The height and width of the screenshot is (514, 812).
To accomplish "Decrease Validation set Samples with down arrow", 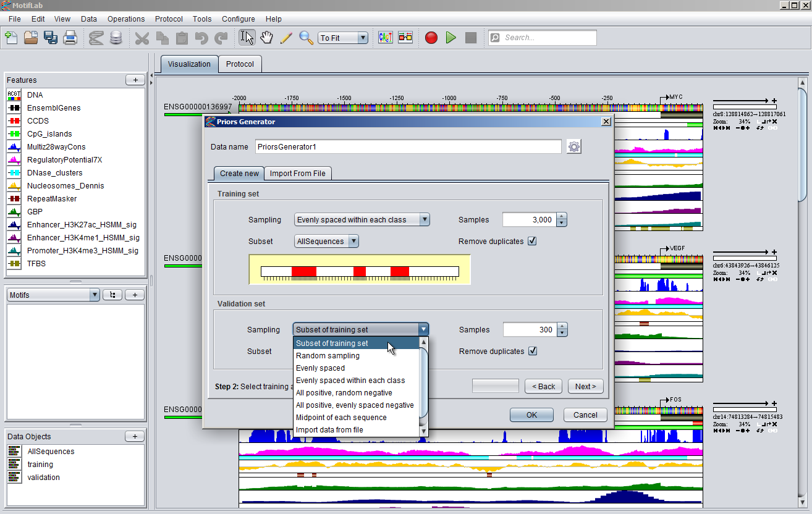I will 561,333.
